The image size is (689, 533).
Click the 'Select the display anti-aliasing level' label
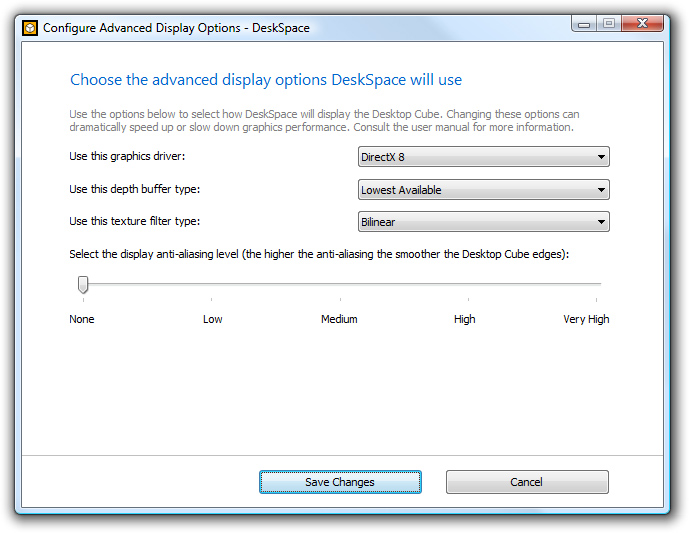[x=319, y=254]
